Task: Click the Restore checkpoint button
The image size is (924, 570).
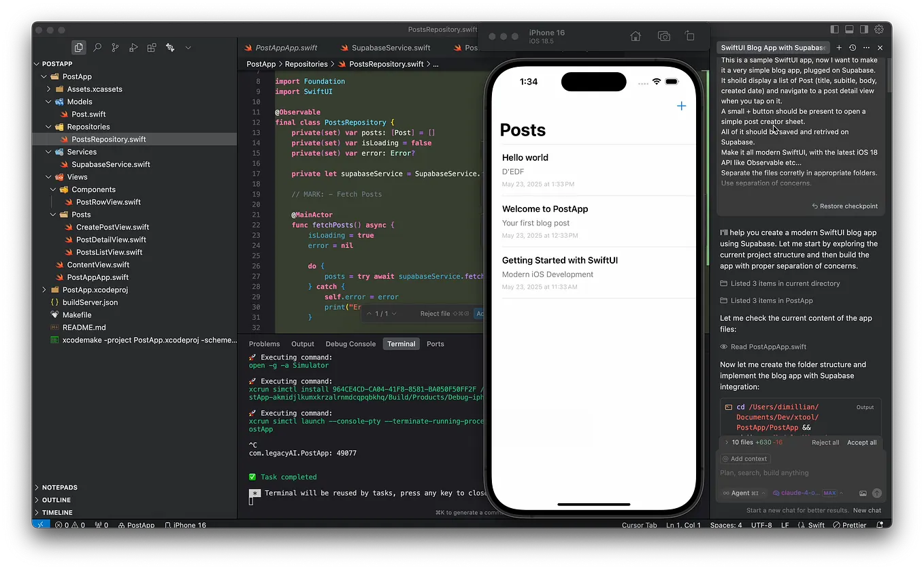Action: [846, 206]
